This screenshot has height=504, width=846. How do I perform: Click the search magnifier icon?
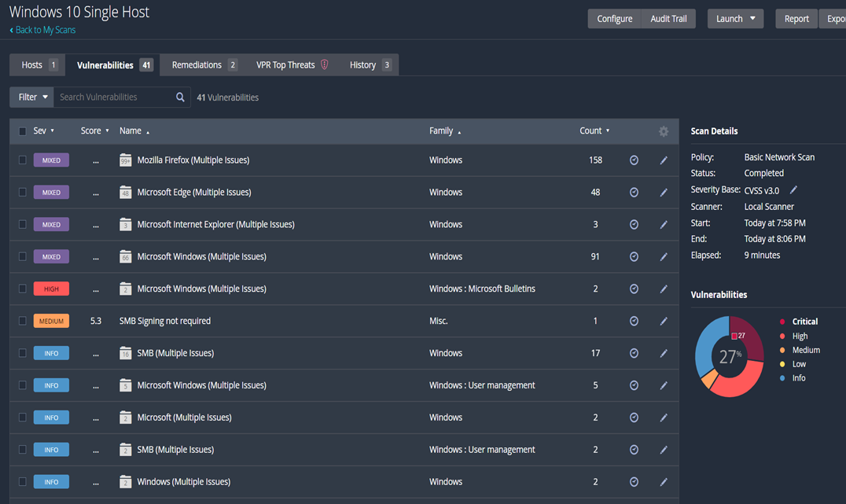pos(180,97)
